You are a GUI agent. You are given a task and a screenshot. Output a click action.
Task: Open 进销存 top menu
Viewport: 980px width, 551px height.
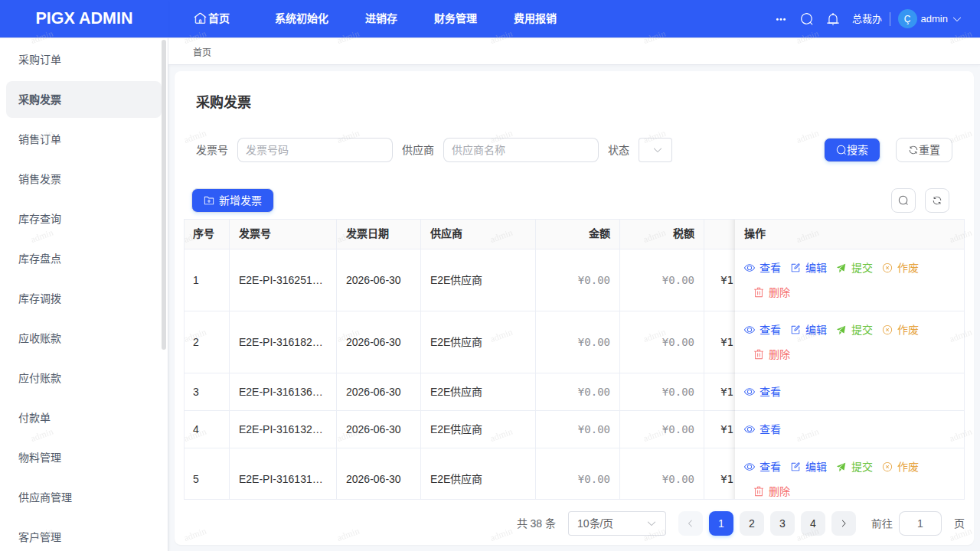click(x=381, y=18)
